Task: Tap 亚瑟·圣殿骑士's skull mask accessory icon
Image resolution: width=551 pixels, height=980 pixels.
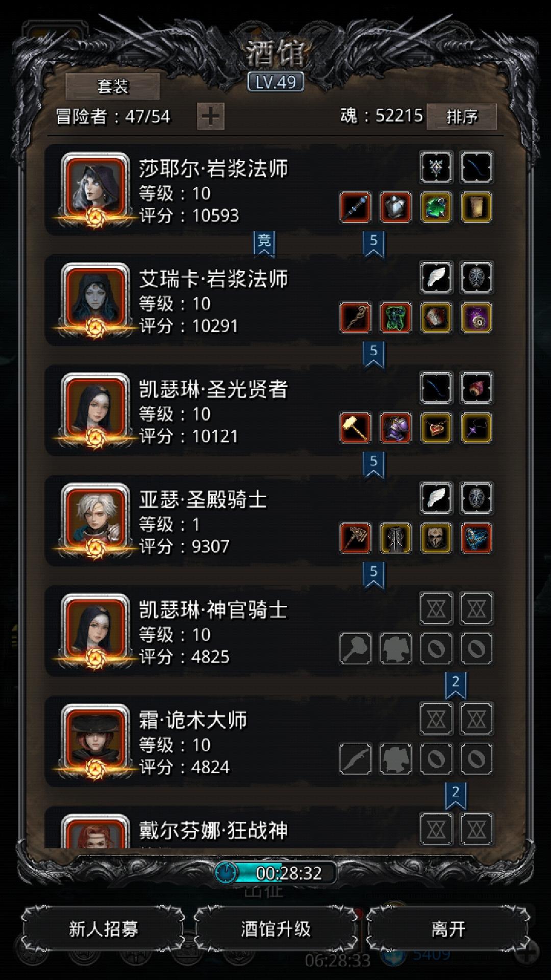Action: pos(436,538)
